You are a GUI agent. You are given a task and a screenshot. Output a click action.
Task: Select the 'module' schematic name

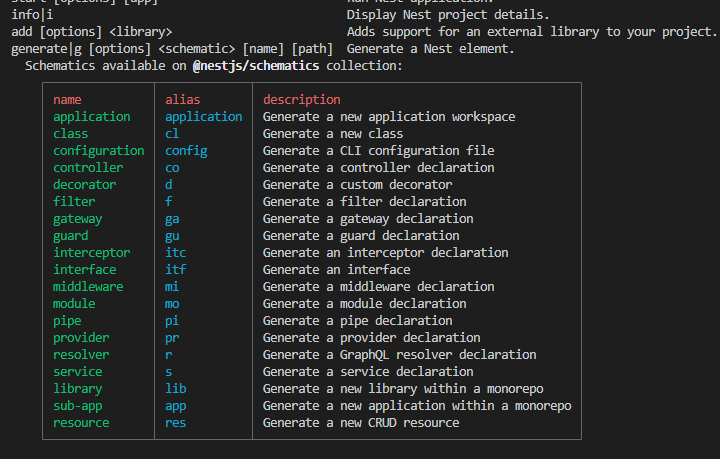(x=74, y=303)
